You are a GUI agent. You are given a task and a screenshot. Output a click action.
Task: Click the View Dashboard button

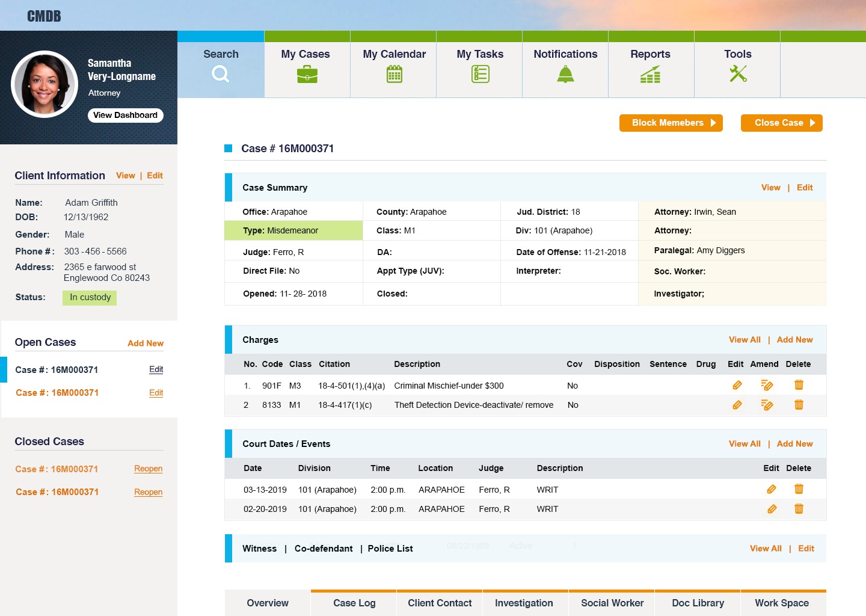pos(125,115)
